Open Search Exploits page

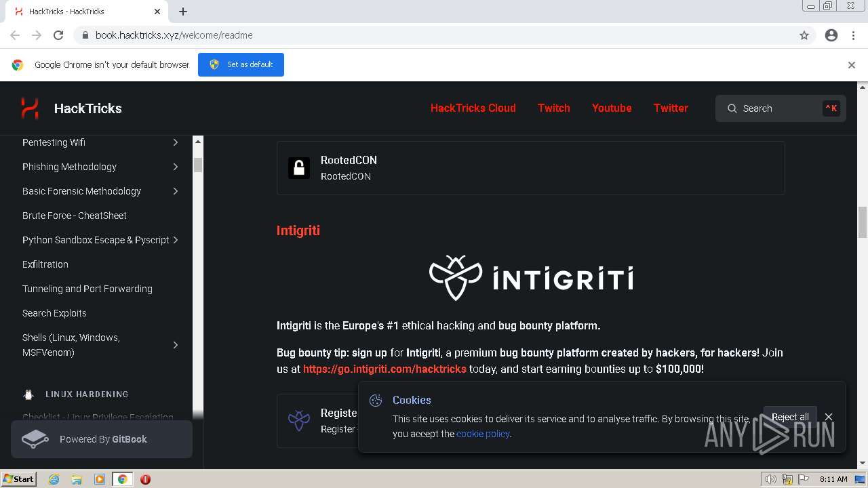[54, 313]
